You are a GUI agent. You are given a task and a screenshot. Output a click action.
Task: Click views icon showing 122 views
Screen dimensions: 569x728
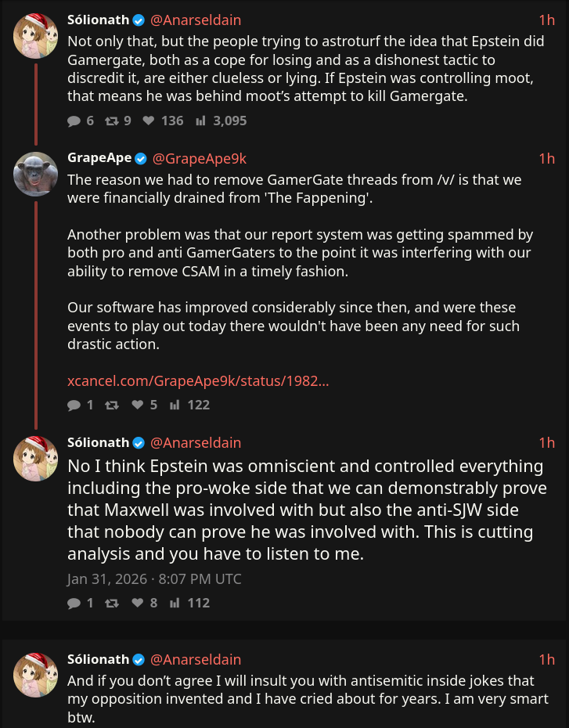(x=175, y=405)
